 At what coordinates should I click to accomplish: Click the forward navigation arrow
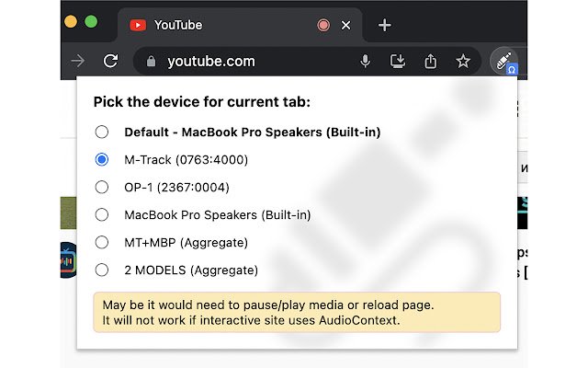[79, 61]
